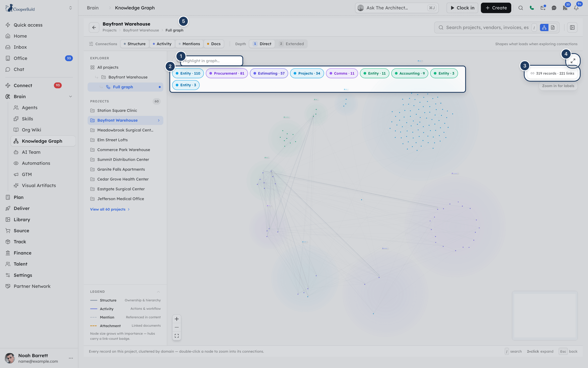Select Full graph in explorer tree
Screen dimensions: 588x368
(x=125, y=87)
